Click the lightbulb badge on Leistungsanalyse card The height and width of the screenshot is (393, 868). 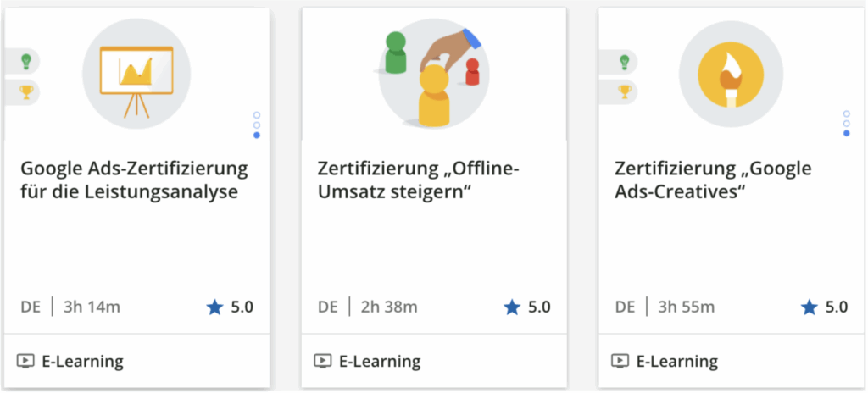[23, 61]
